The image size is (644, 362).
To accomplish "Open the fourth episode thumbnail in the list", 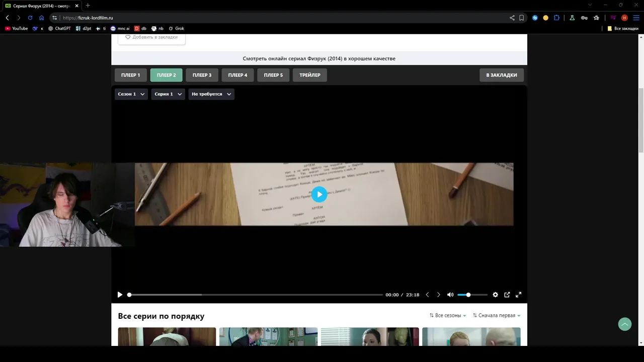I will [x=471, y=336].
